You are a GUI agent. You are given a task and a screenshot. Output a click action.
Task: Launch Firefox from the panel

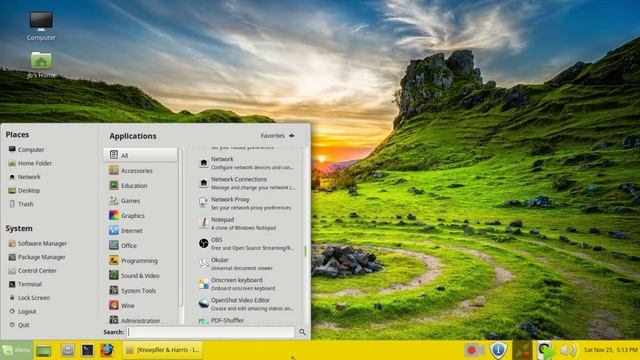coord(107,350)
